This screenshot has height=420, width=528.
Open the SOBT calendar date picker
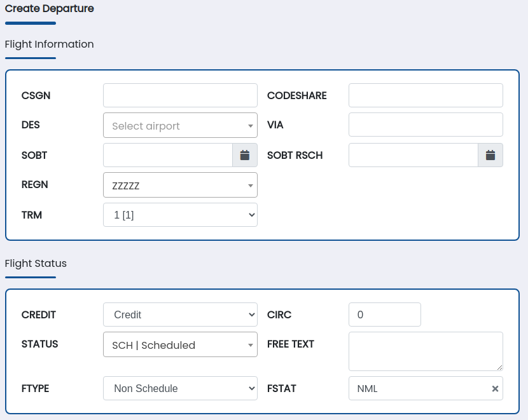pos(245,155)
